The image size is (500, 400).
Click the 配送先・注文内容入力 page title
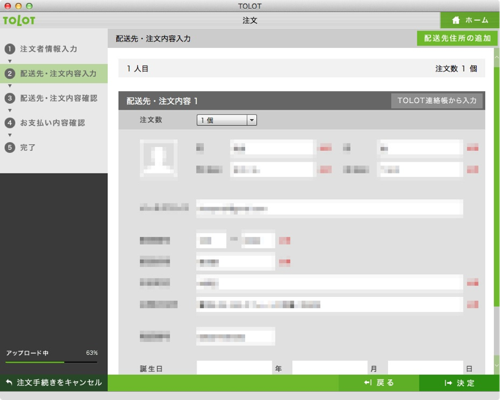(153, 39)
